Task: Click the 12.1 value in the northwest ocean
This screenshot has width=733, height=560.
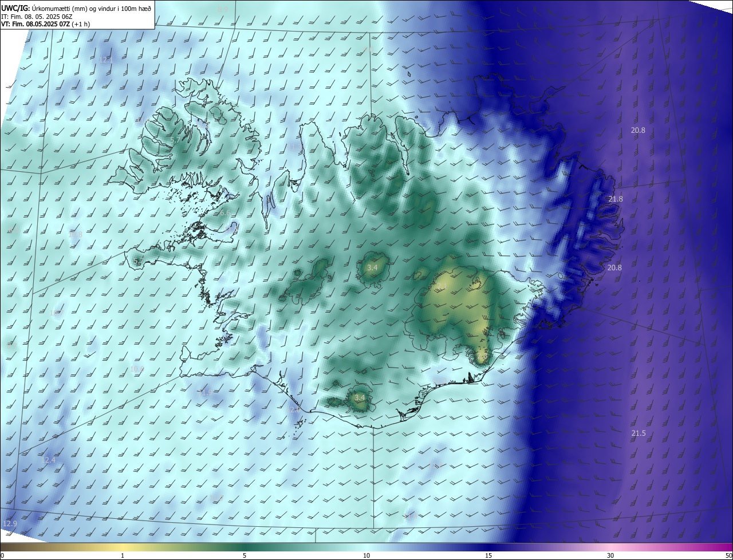Action: (x=106, y=60)
